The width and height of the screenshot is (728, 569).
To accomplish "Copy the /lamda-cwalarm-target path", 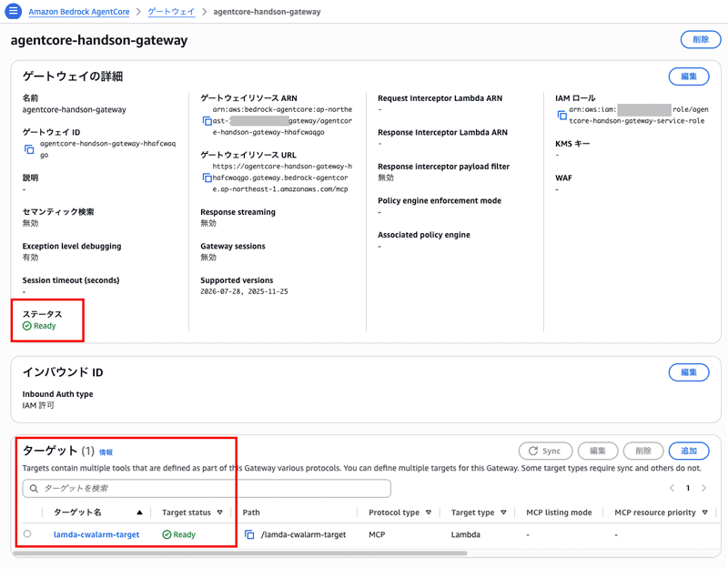I will coord(249,534).
